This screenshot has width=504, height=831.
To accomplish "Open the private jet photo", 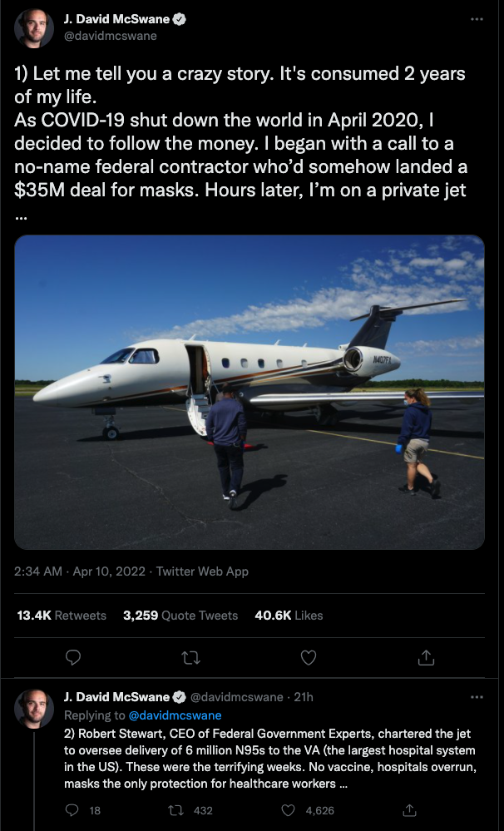I will click(x=249, y=392).
